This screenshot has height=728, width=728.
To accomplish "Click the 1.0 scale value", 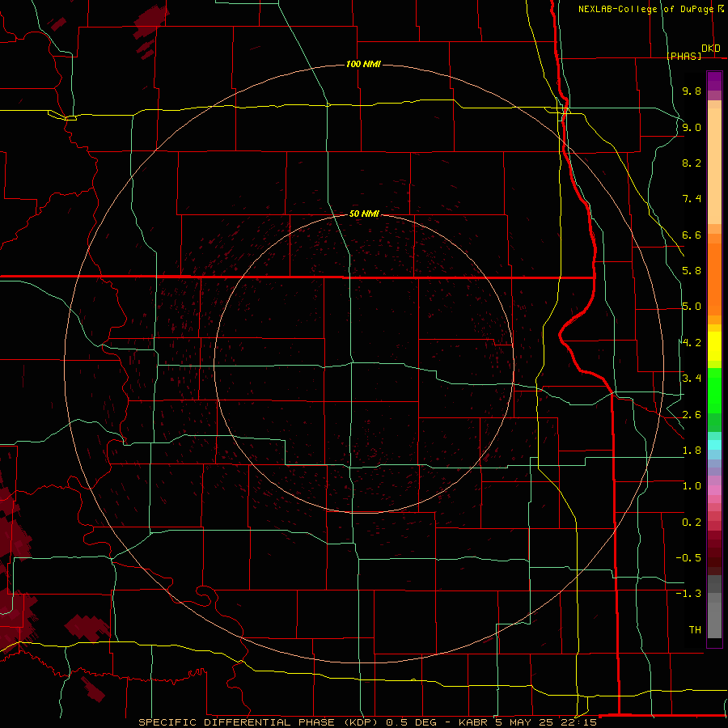I will pyautogui.click(x=692, y=486).
